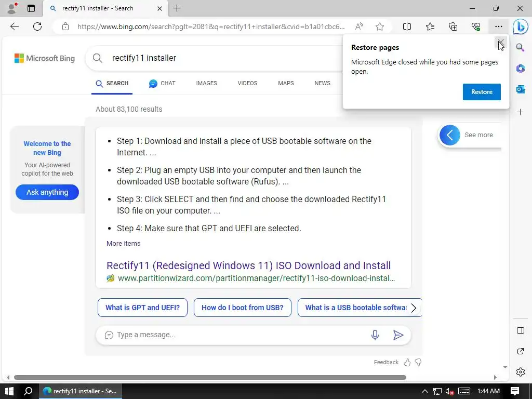Screen dimensions: 532x399
Task: Add this page to favorites
Action: tap(380, 26)
